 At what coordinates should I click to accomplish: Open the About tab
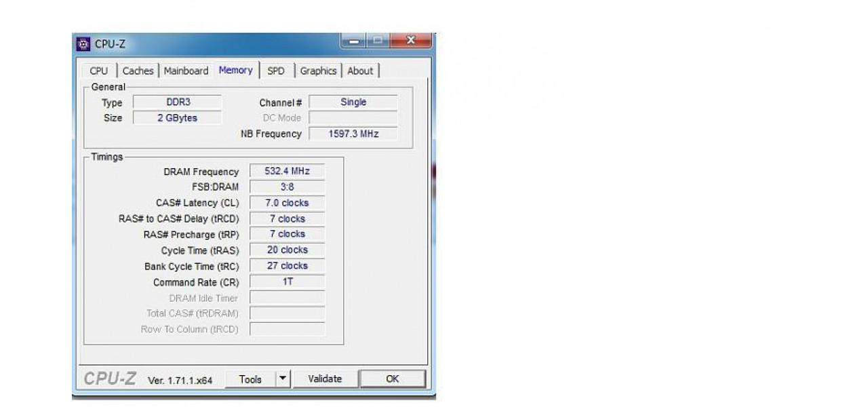360,71
